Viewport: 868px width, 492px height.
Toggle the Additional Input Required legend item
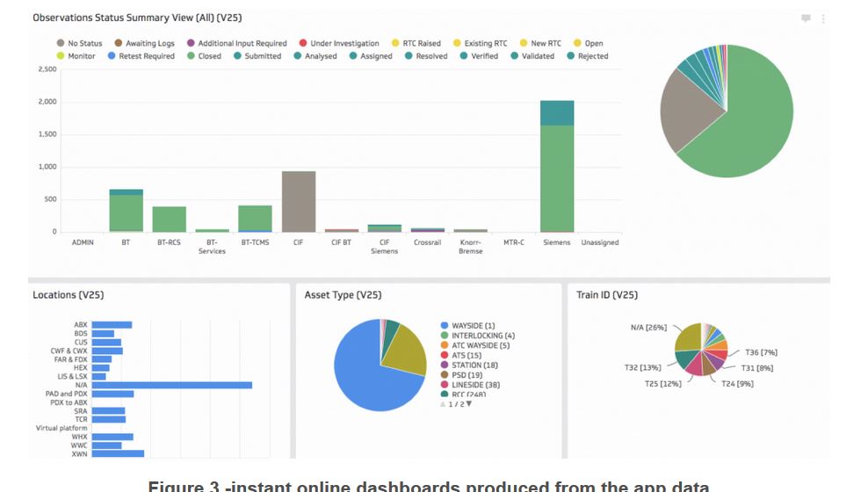click(237, 43)
